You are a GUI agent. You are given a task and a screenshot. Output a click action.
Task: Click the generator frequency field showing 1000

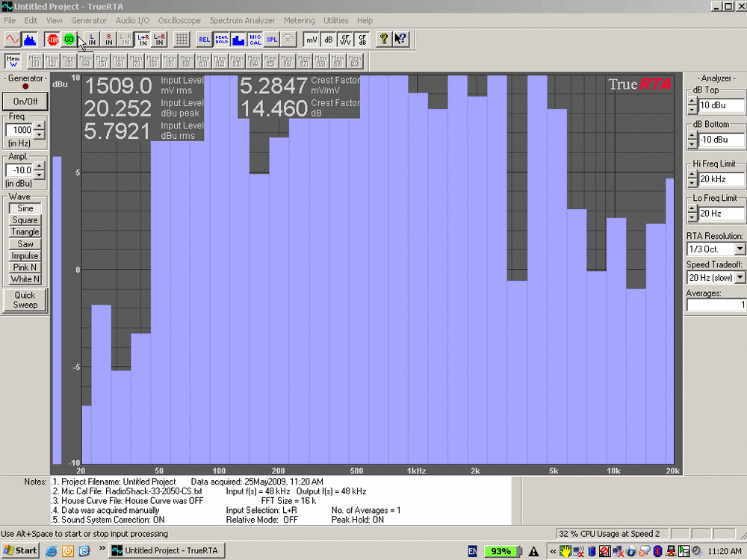pyautogui.click(x=19, y=130)
